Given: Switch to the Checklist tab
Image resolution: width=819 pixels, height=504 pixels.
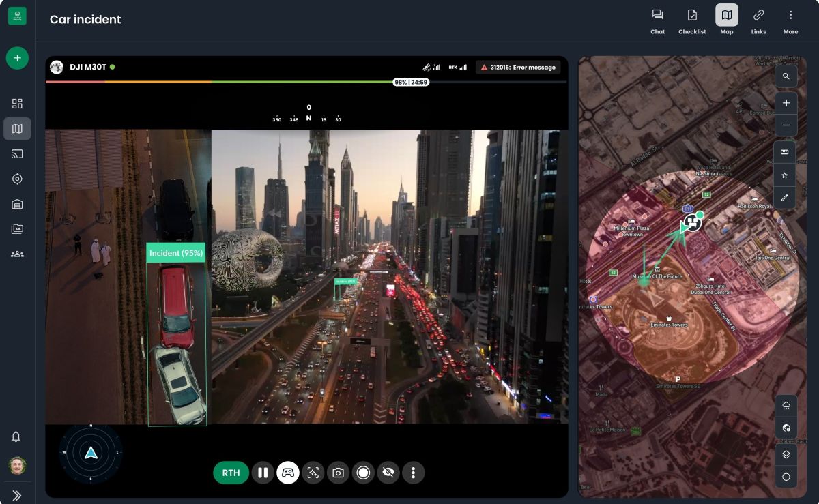Looking at the screenshot, I should coord(692,20).
